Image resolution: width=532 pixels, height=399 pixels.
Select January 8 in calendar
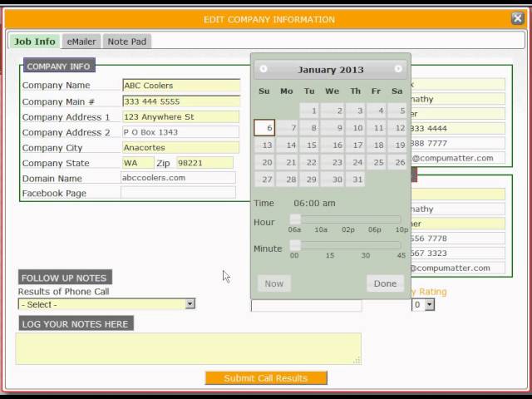[x=309, y=128]
